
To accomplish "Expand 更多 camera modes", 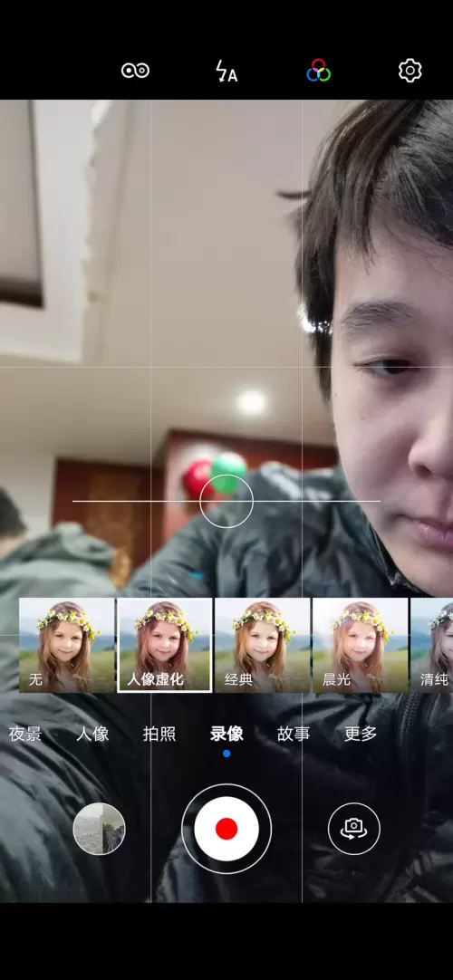I will pos(361,734).
